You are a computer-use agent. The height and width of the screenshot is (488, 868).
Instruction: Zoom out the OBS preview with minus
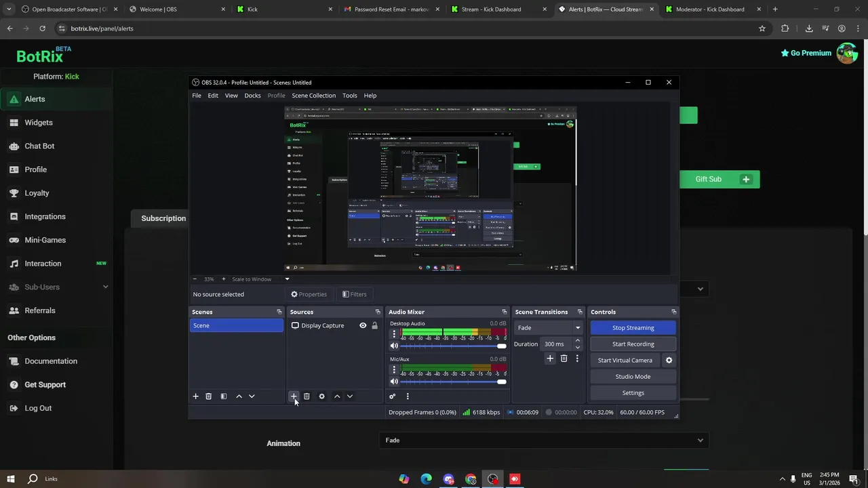tap(195, 279)
